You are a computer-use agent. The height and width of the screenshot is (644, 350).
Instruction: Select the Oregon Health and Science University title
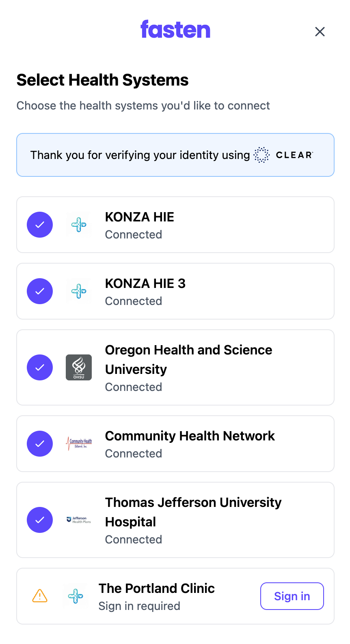pos(189,359)
